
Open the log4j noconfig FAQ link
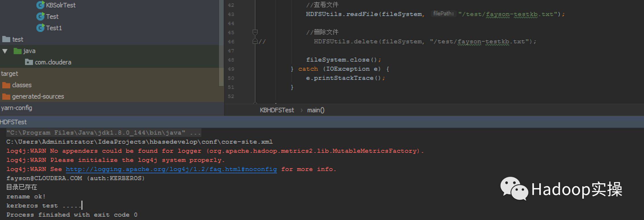tap(171, 169)
